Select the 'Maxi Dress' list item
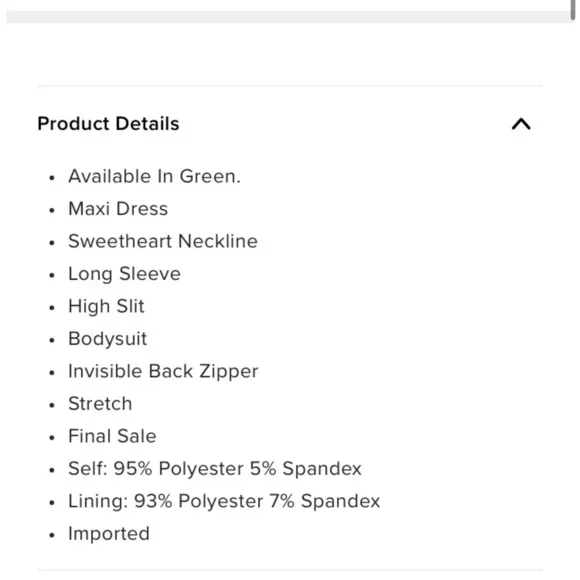This screenshot has width=580, height=580. (118, 209)
